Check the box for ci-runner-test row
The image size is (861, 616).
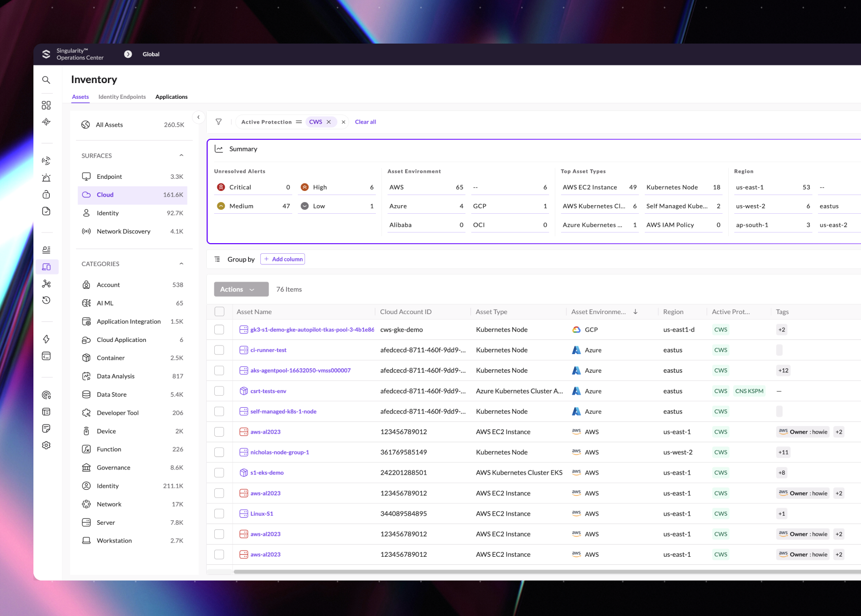(219, 350)
